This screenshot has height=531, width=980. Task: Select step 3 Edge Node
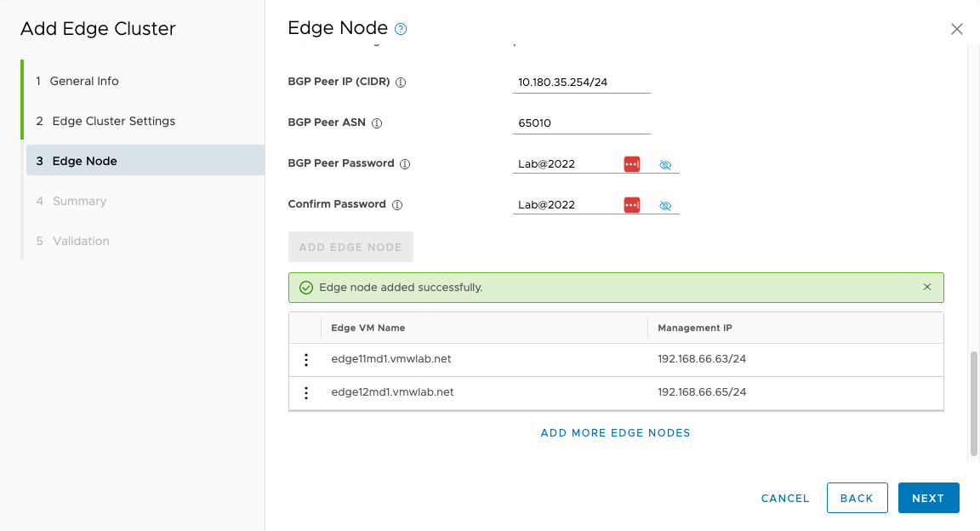(145, 161)
